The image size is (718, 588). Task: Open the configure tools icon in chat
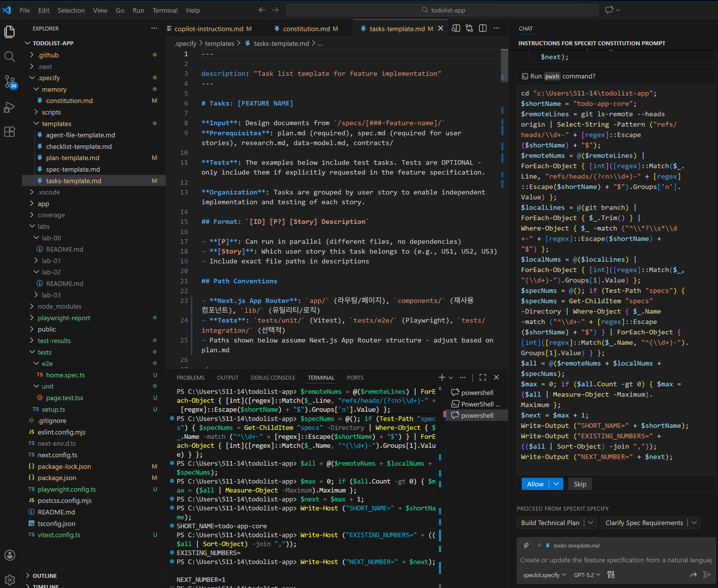click(611, 575)
